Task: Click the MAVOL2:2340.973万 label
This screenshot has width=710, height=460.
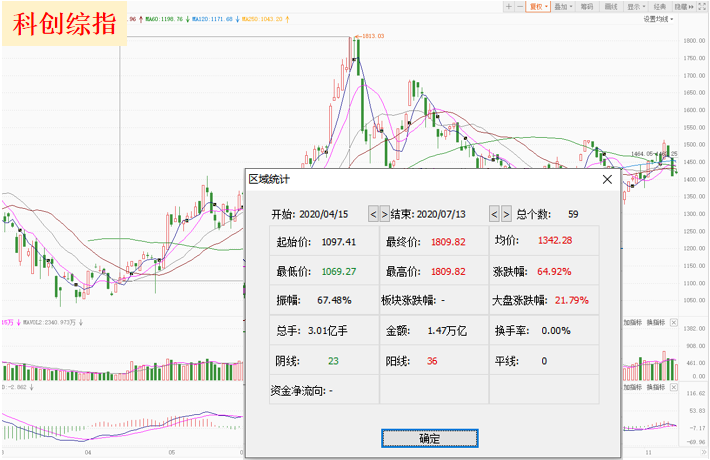Action: [x=49, y=322]
